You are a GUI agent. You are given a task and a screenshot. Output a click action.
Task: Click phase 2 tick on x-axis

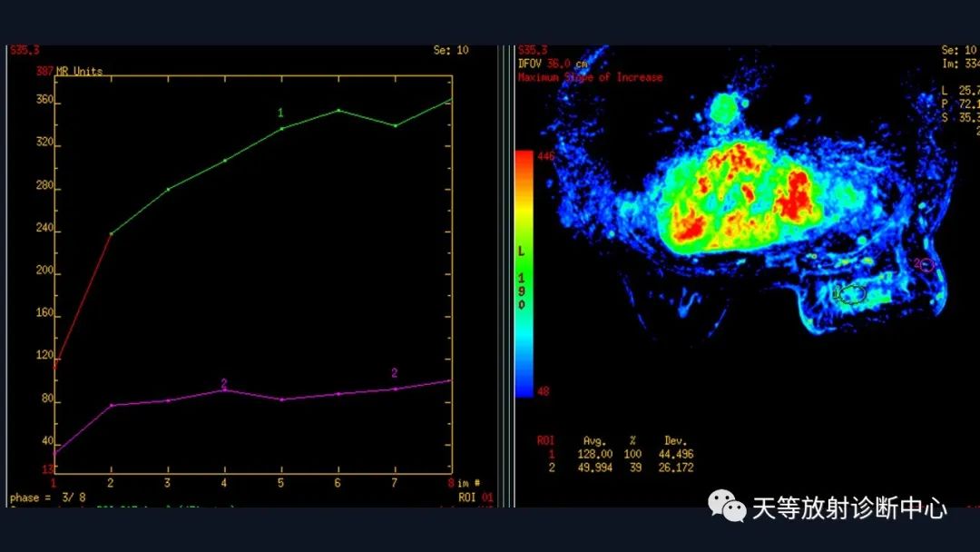click(111, 483)
